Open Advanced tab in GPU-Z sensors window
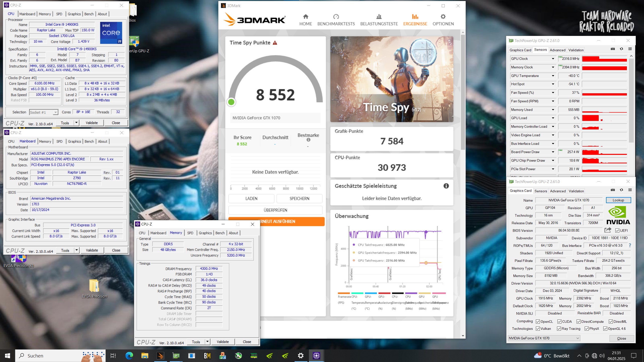The height and width of the screenshot is (362, 644). (557, 50)
